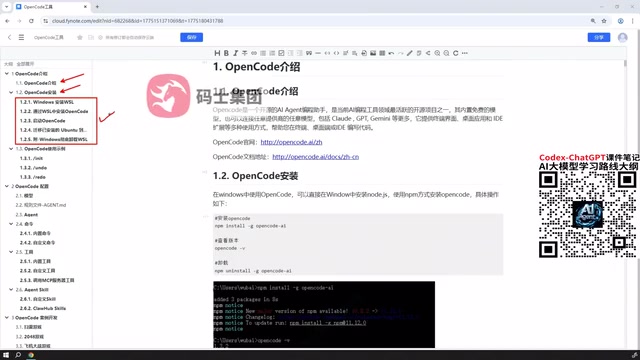Toggle bold formatting in editor toolbar

tap(226, 53)
